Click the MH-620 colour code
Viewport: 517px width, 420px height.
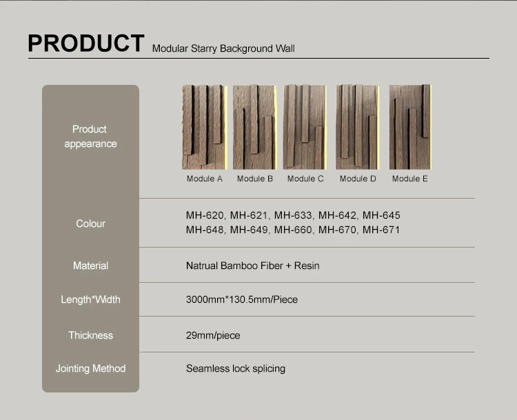[x=205, y=216]
